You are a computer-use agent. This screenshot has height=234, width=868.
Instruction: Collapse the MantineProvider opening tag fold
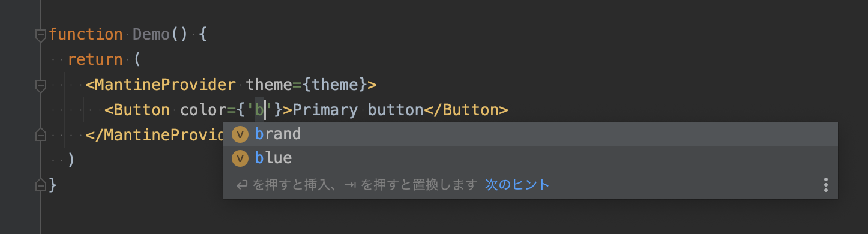click(x=41, y=86)
